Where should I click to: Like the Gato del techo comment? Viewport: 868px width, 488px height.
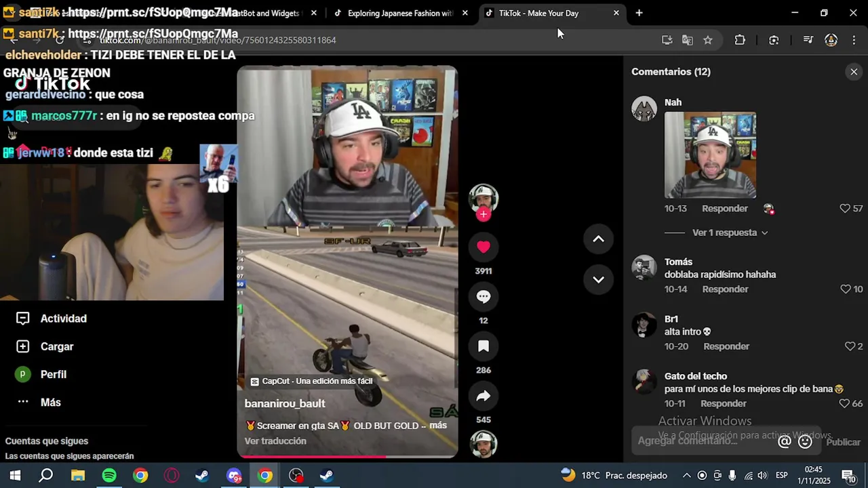tap(844, 403)
